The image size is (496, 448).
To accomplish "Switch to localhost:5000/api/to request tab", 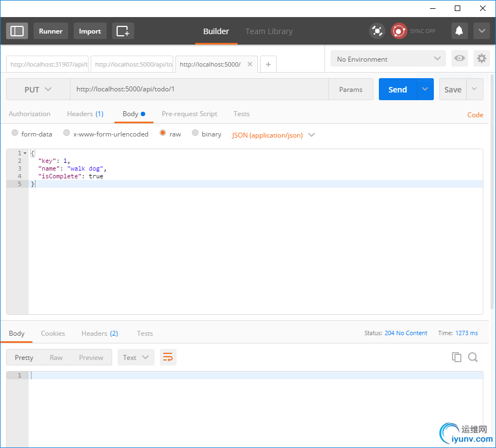I will [133, 64].
